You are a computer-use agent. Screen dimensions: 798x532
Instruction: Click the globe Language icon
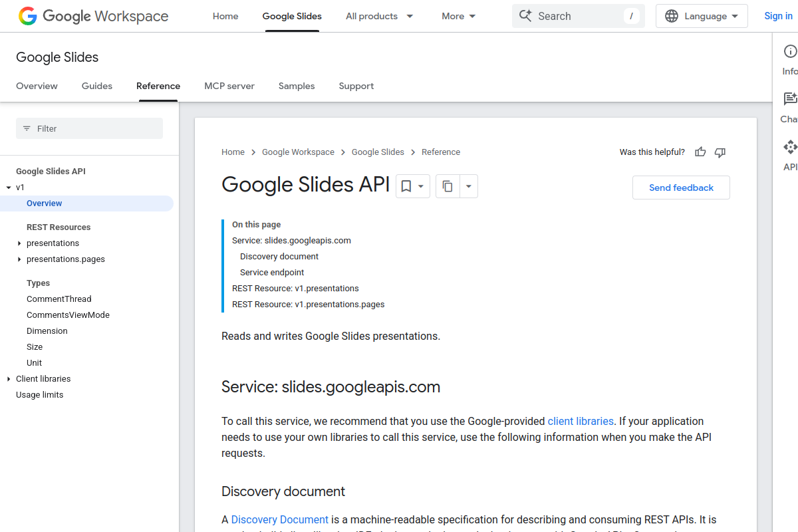[672, 16]
